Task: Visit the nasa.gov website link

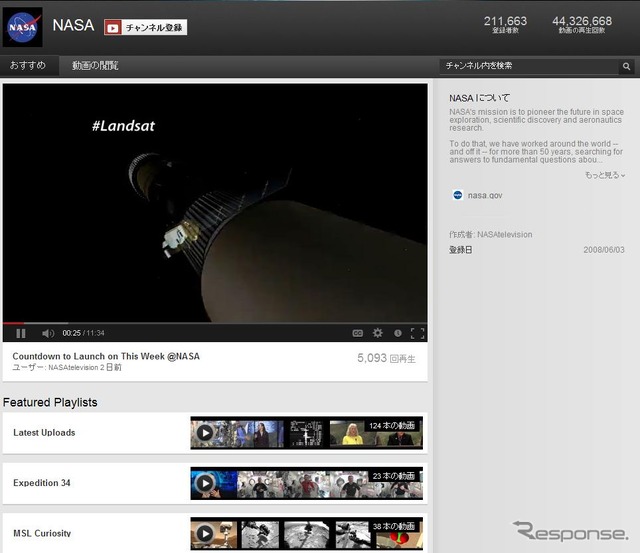Action: [x=485, y=195]
